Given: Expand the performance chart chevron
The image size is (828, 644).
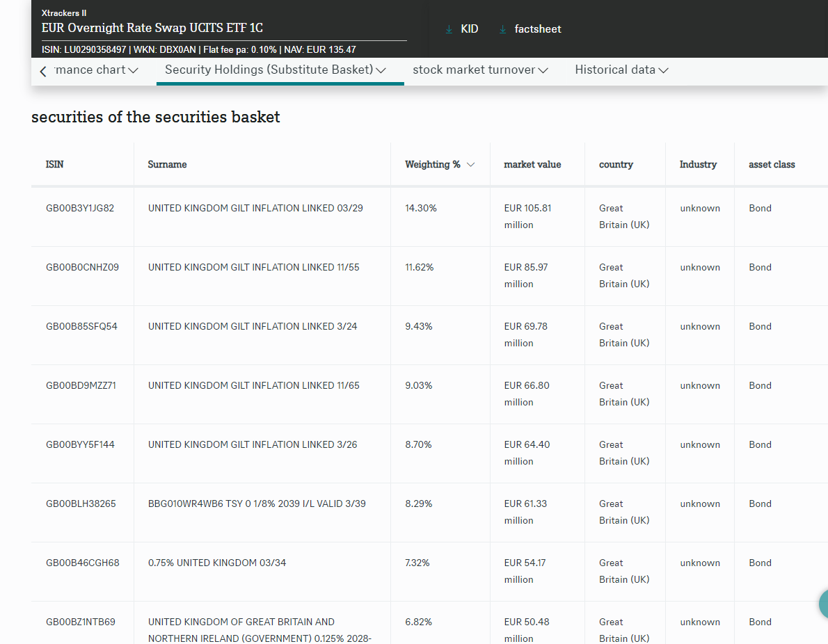Looking at the screenshot, I should coord(133,70).
